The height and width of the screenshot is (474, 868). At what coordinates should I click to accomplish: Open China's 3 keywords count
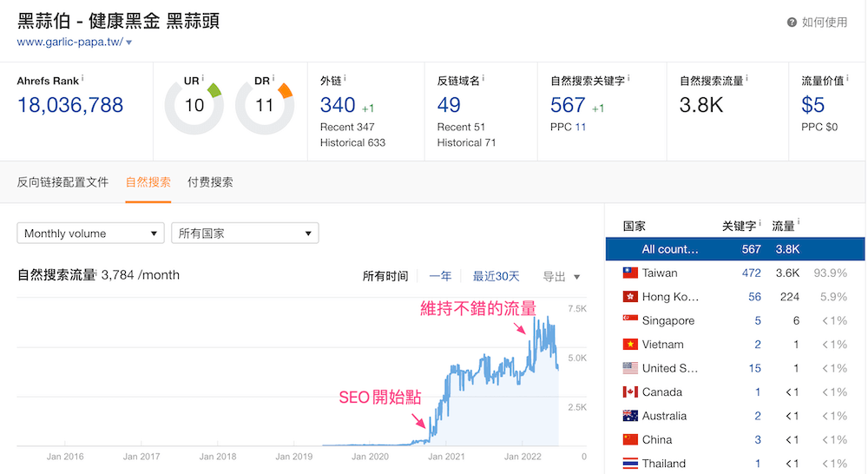pyautogui.click(x=758, y=439)
